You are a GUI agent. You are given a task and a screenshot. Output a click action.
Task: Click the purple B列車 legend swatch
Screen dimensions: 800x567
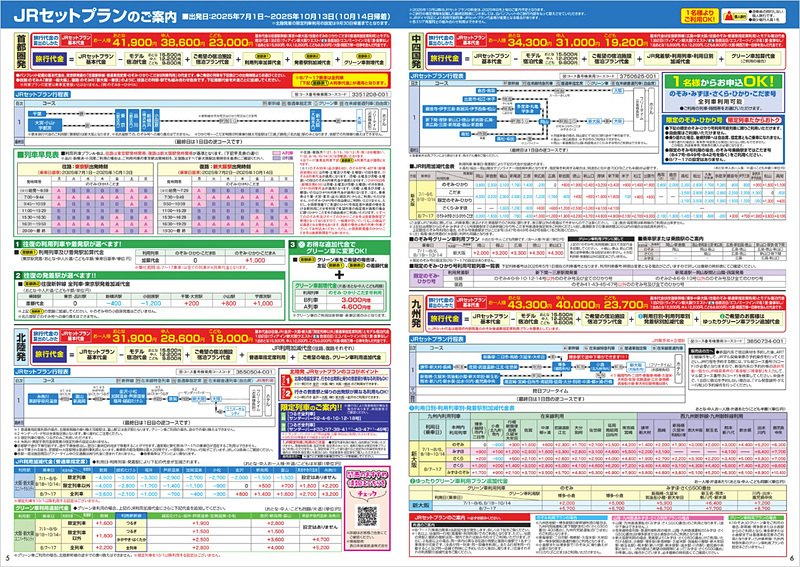click(277, 158)
